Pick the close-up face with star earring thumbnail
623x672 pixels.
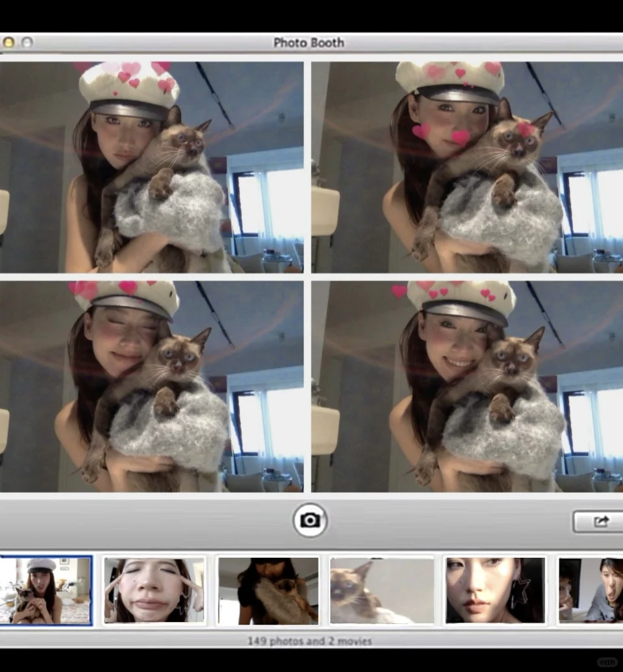[x=495, y=590]
